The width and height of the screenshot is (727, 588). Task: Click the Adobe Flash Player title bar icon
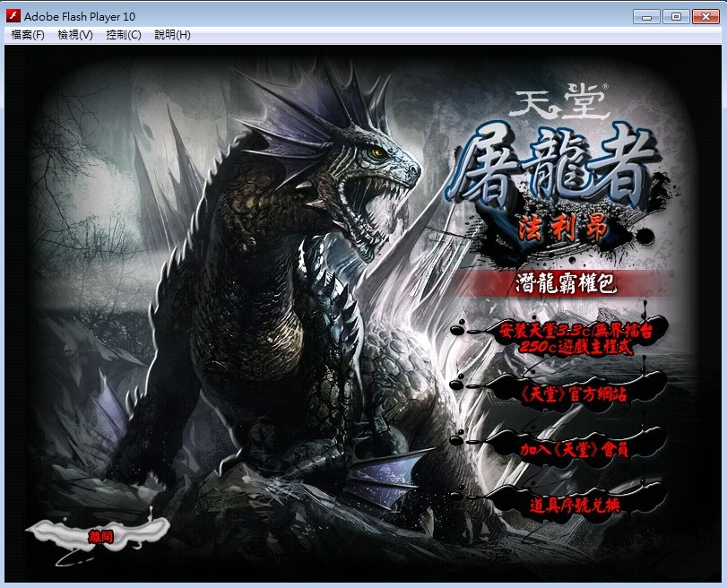13,16
